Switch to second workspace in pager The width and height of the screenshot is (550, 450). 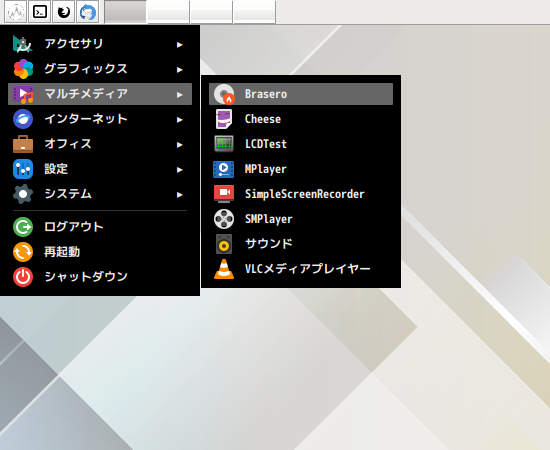click(168, 12)
